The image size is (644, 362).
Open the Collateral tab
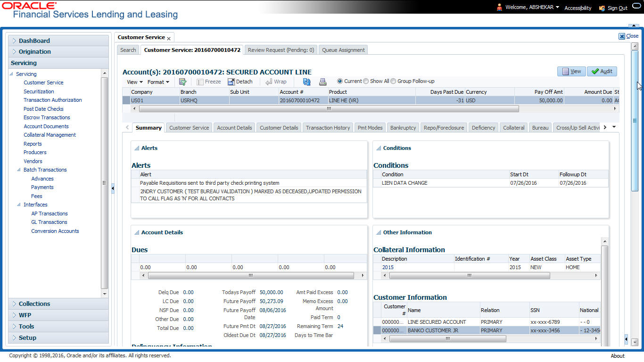514,128
